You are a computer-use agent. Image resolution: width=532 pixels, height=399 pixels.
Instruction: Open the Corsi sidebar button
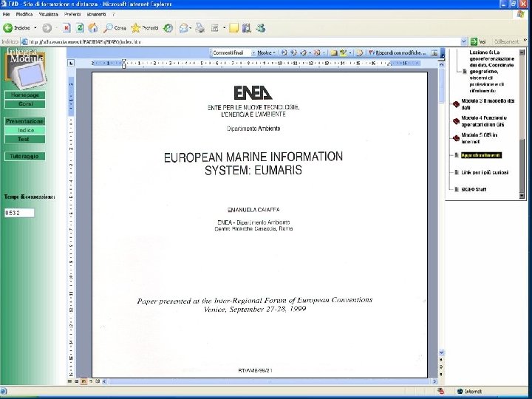[25, 104]
